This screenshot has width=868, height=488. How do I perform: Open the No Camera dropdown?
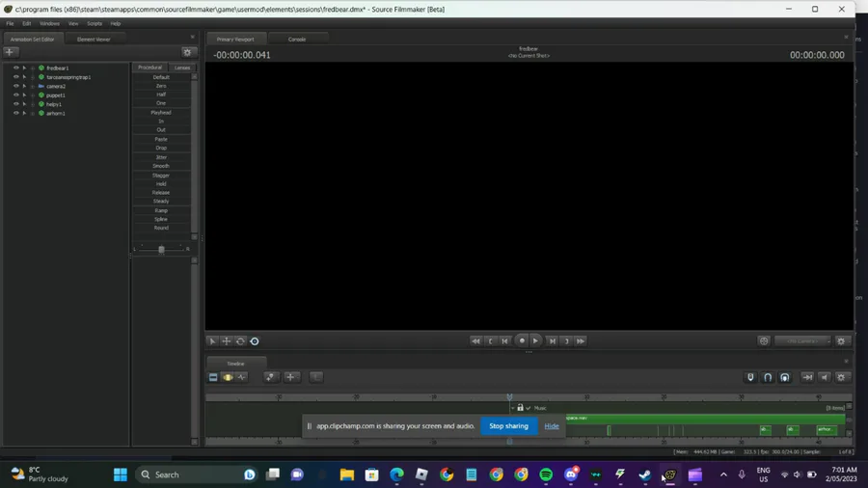[802, 341]
